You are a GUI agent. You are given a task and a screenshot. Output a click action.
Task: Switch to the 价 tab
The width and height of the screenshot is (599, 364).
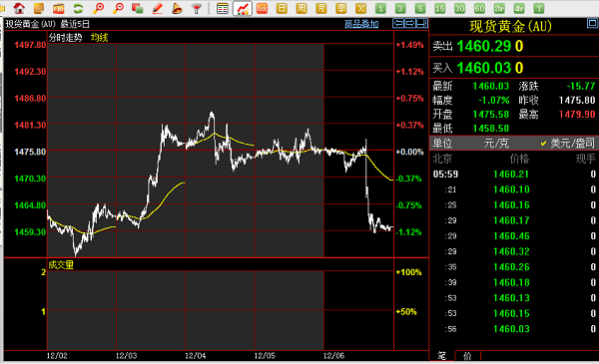point(467,356)
